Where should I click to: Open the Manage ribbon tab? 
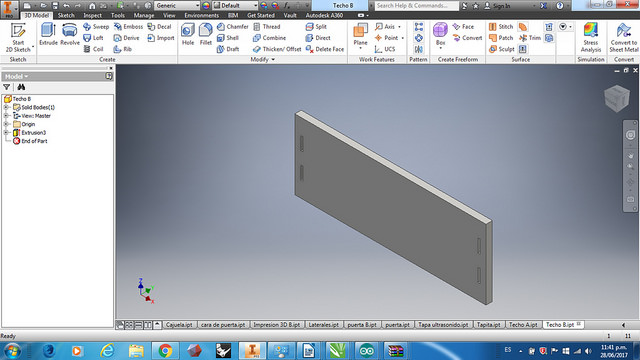(x=144, y=16)
